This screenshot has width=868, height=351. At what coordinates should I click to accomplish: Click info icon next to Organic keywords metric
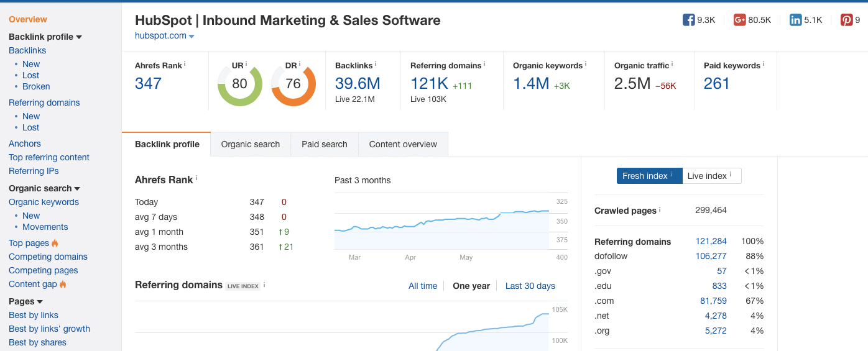coord(586,64)
